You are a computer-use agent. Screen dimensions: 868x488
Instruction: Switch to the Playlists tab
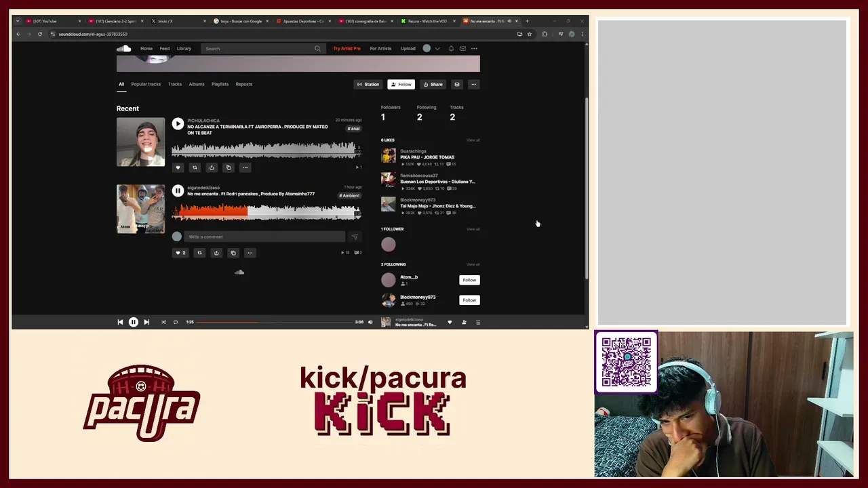(220, 84)
